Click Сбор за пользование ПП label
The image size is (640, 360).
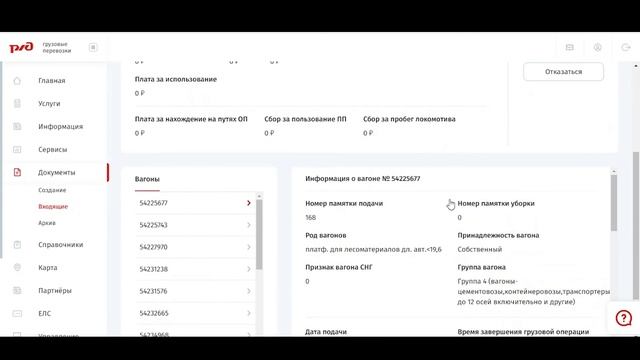[305, 119]
